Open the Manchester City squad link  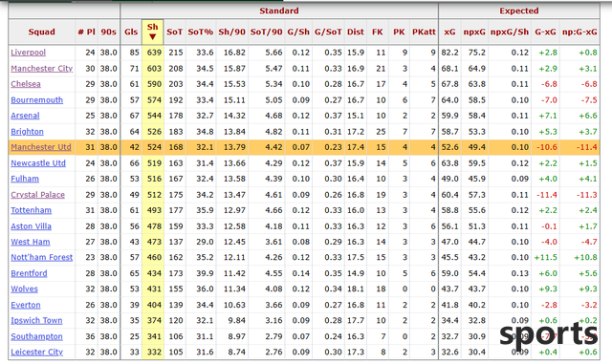coord(42,69)
